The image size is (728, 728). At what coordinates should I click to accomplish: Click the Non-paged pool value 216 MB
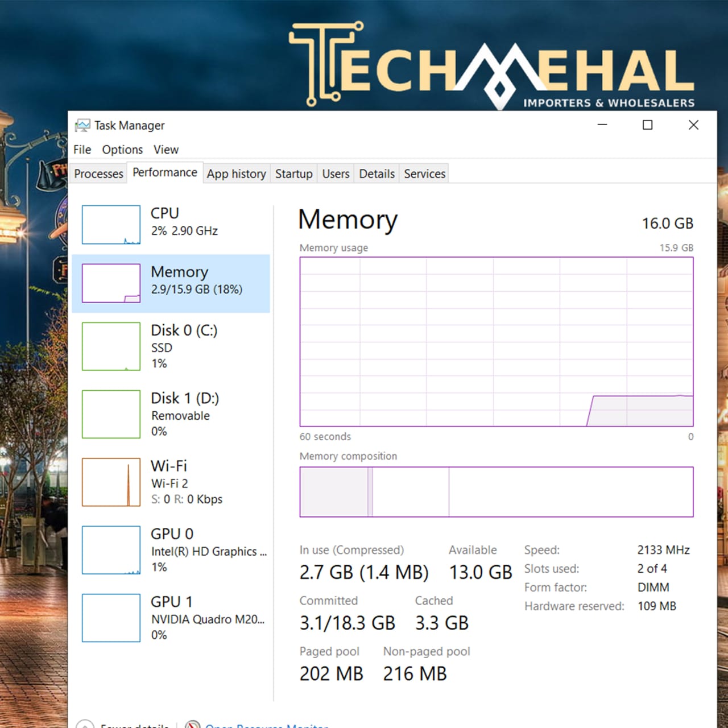(x=415, y=674)
